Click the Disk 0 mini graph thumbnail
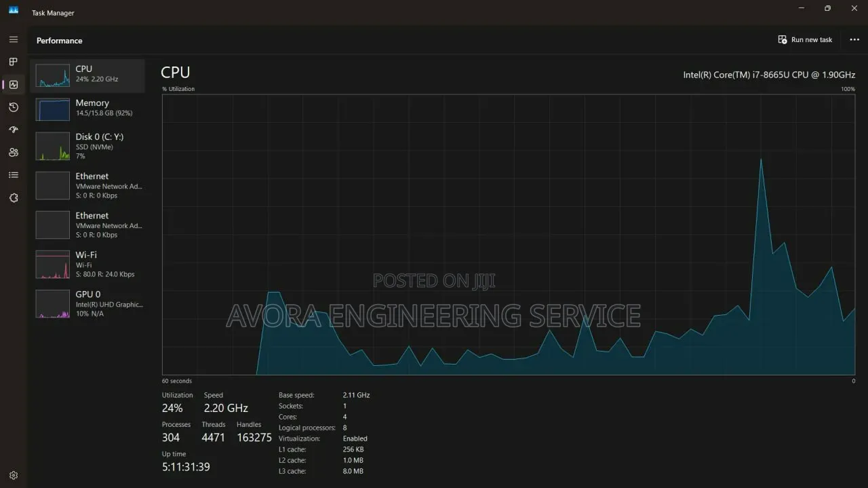The image size is (868, 488). point(52,146)
